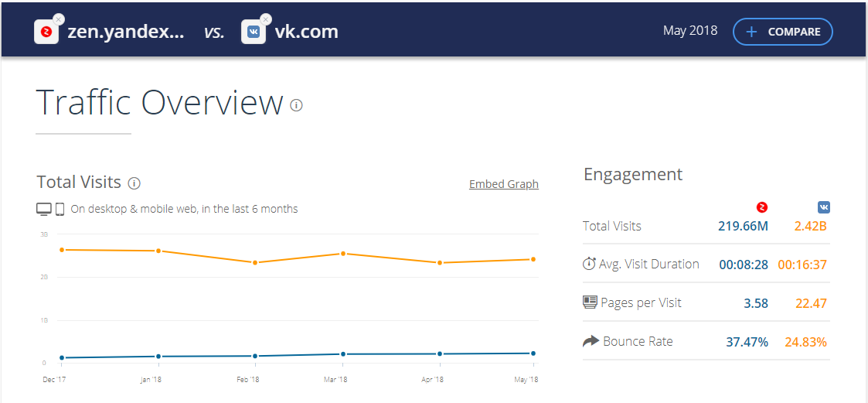Click the VK logo icon in header
Viewport: 868px width, 403px height.
[x=254, y=32]
